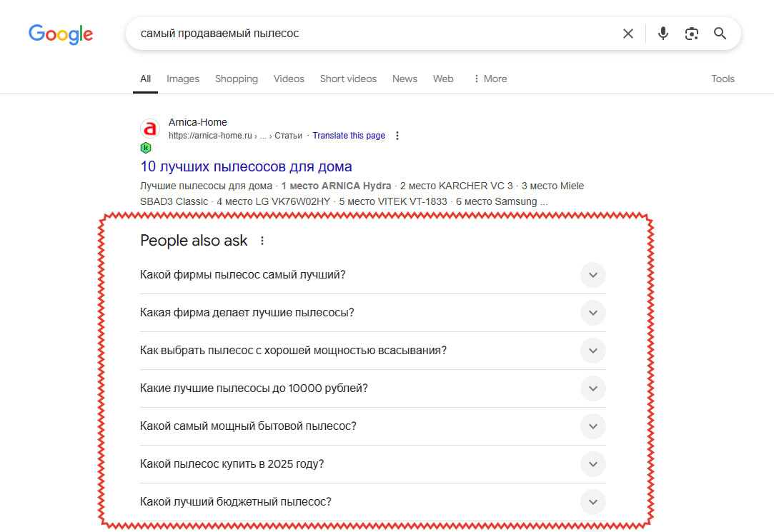Click the Google logo

point(61,34)
